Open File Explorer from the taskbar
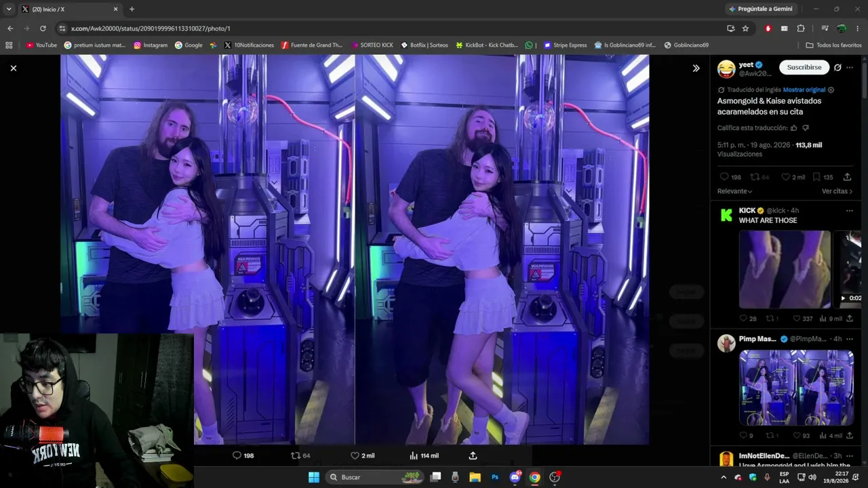Screen dimensions: 868x488 pyautogui.click(x=475, y=477)
